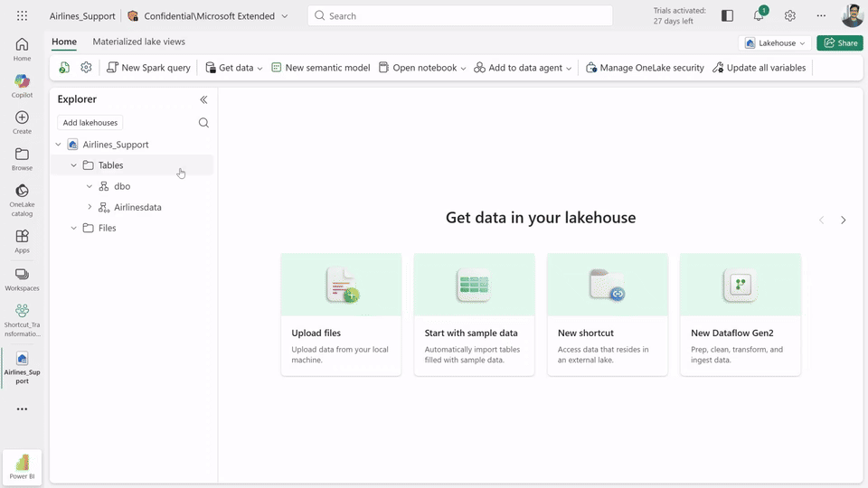Select the New shortcut card
868x488 pixels.
click(x=608, y=314)
